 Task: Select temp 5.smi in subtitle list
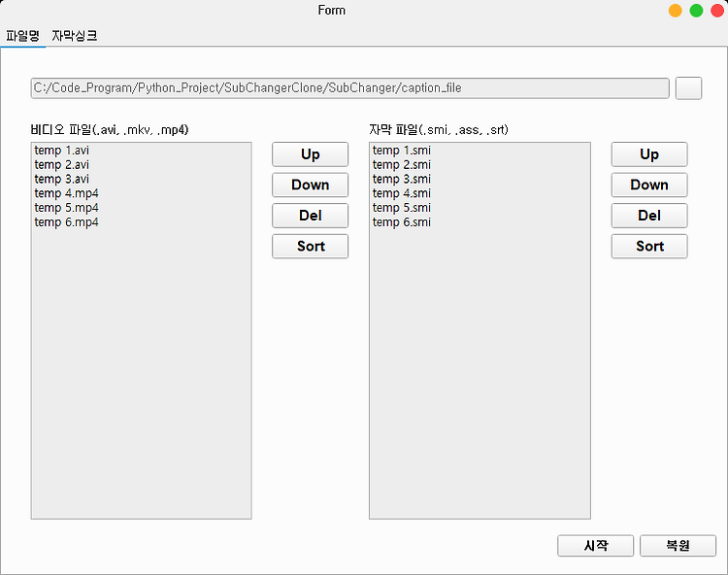point(480,208)
